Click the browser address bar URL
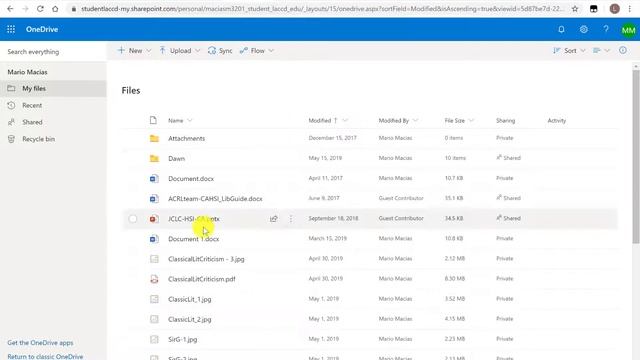 click(x=322, y=9)
